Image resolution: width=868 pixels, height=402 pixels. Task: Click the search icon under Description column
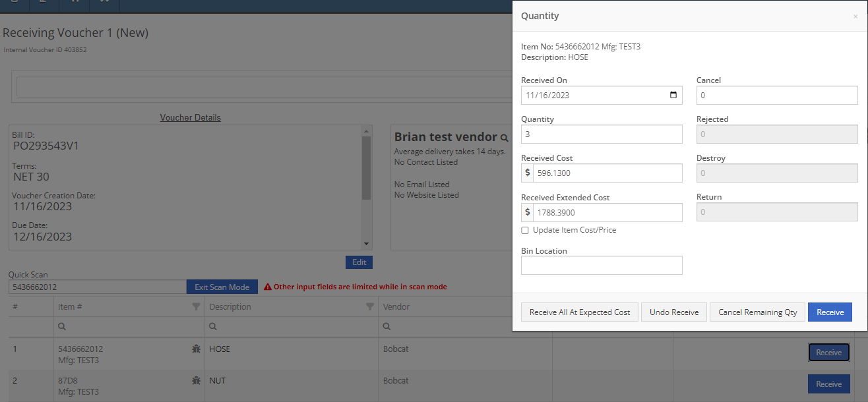click(213, 326)
